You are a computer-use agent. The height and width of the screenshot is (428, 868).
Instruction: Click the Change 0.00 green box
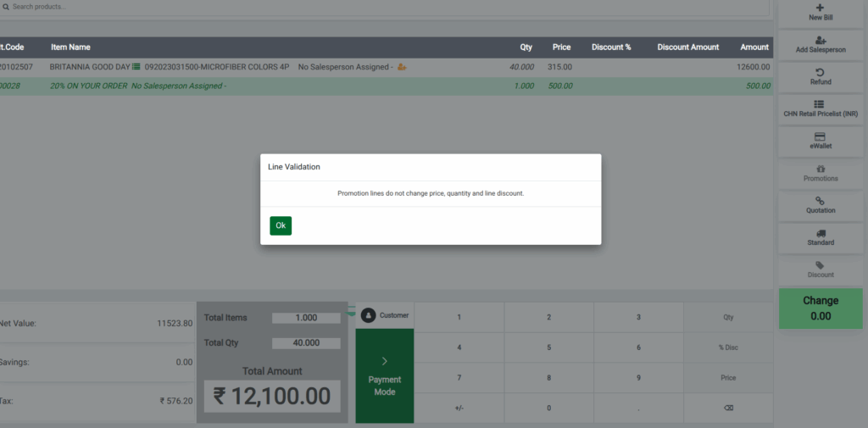[x=821, y=308]
